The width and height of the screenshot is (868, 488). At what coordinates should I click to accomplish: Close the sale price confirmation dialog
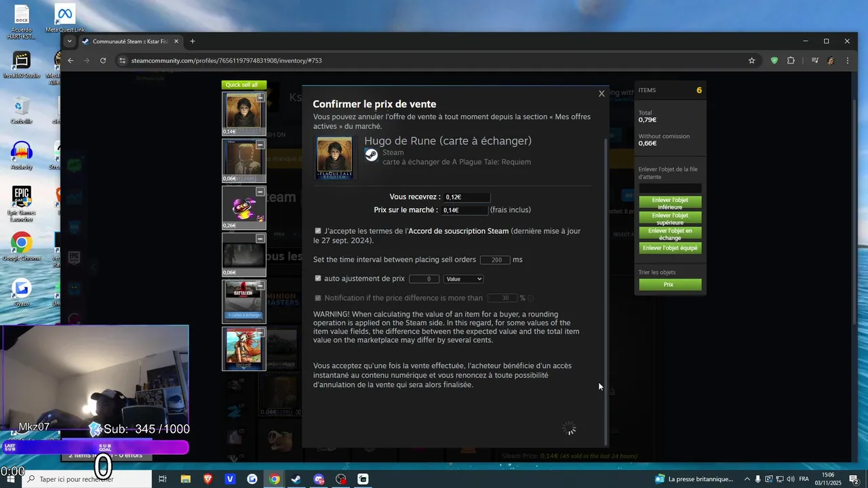click(x=601, y=94)
